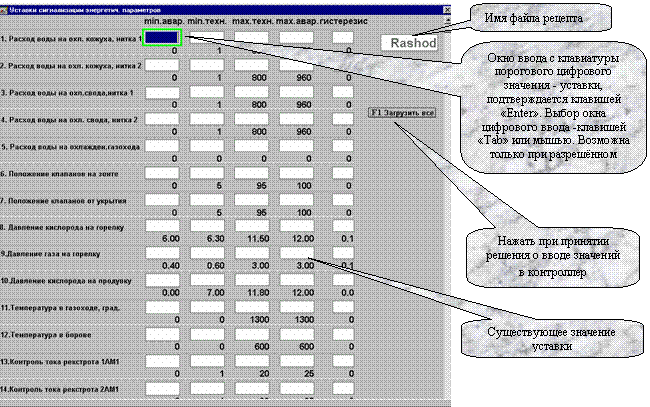Click the scrollbar up arrow
This screenshot has height=407, width=650.
[x=447, y=20]
